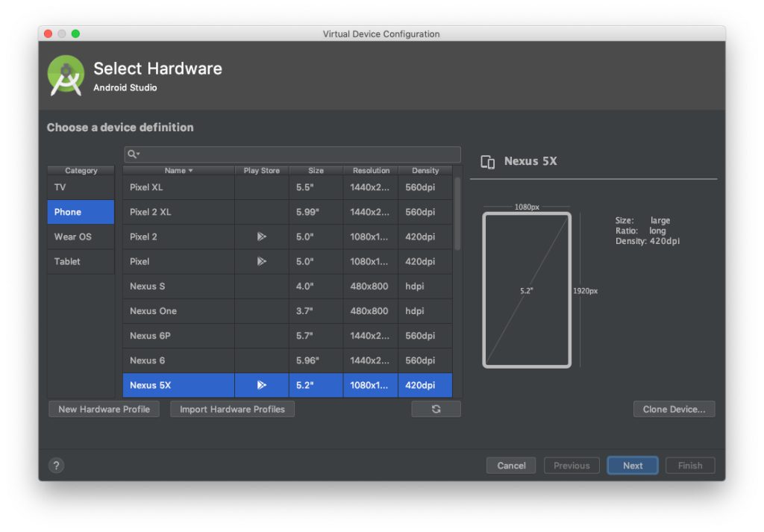Click 480x800 resolution in Nexus S row

369,287
